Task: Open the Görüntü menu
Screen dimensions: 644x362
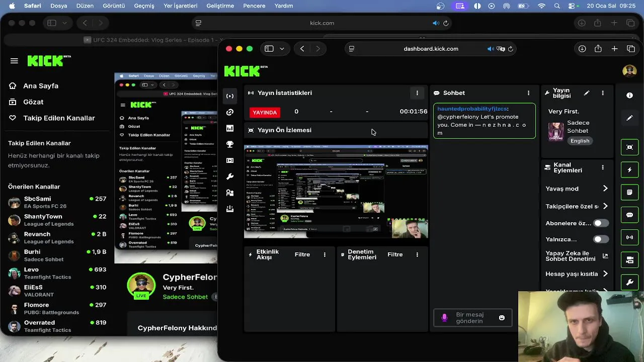Action: point(114,6)
